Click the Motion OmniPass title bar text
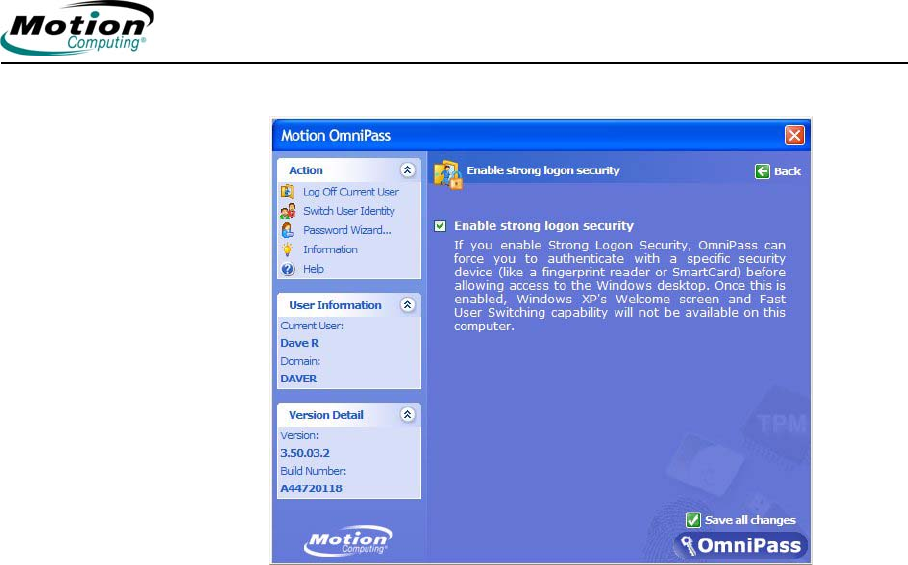Screen dimensions: 908x565 336,135
